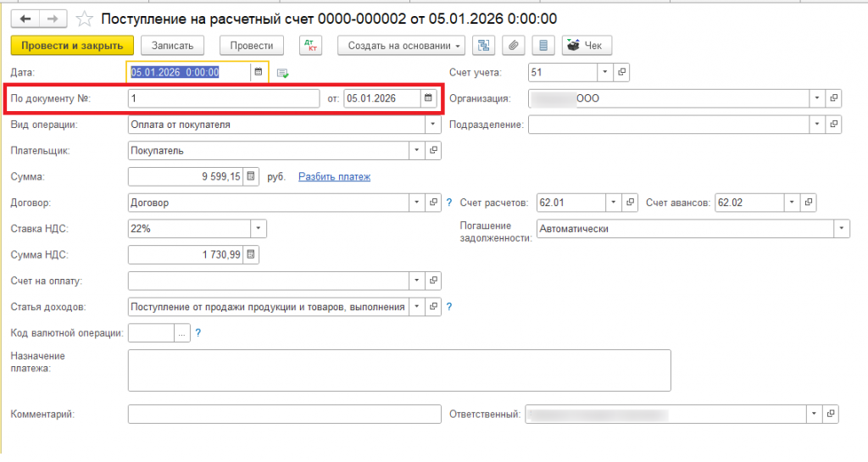This screenshot has width=868, height=462.
Task: Click the Чек receipt button
Action: pos(587,46)
